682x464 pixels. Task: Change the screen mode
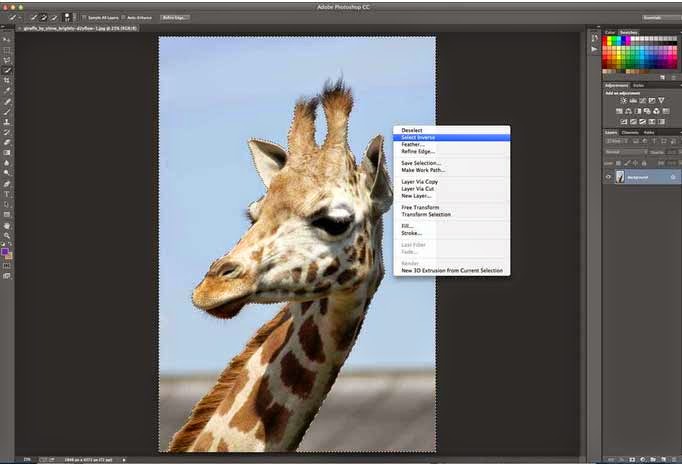coord(7,276)
